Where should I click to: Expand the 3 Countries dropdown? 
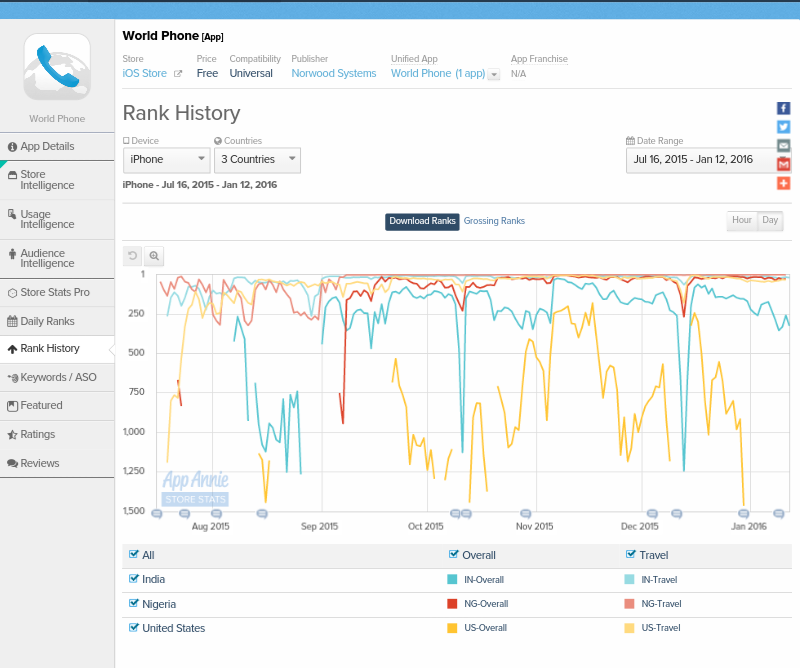[x=257, y=159]
